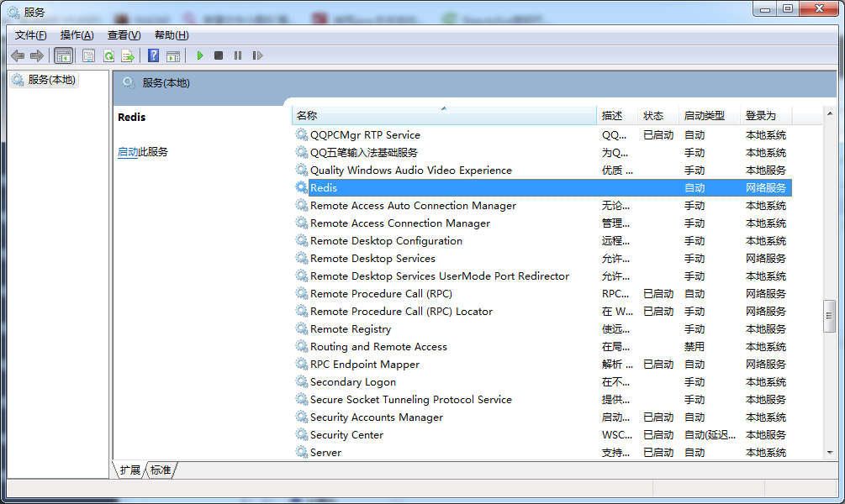Click the Stop service square icon

pyautogui.click(x=219, y=55)
